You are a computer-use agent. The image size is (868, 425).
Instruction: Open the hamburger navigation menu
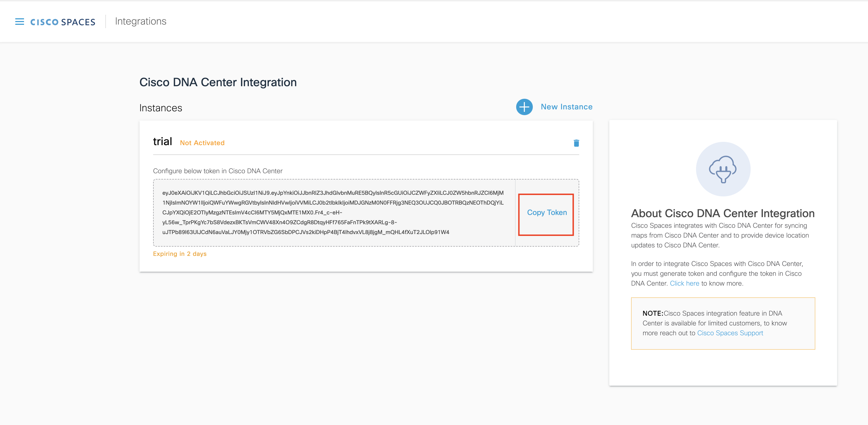[20, 22]
